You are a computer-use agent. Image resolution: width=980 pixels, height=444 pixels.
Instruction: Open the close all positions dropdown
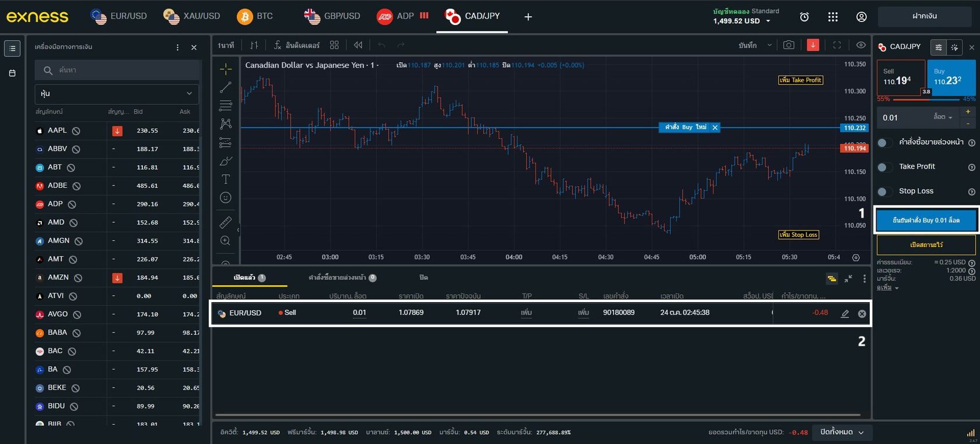click(842, 432)
